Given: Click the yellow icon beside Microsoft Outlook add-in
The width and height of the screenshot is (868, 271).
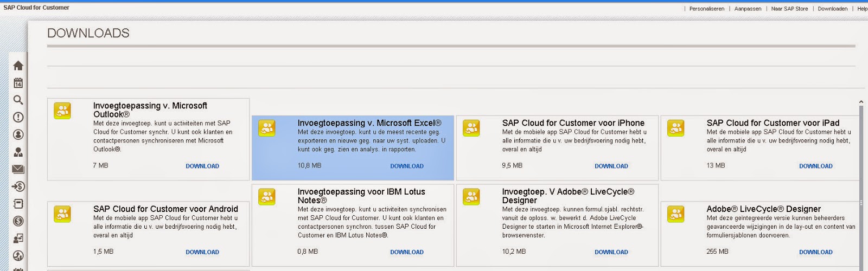Looking at the screenshot, I should coord(62,111).
